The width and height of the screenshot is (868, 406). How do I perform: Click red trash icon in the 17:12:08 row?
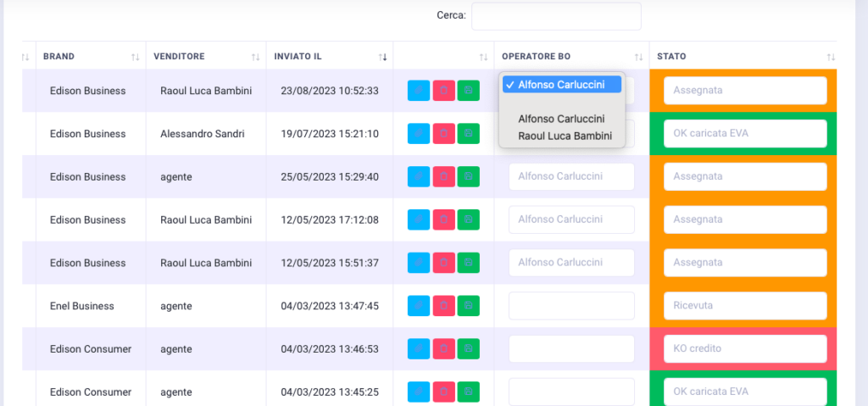point(443,220)
